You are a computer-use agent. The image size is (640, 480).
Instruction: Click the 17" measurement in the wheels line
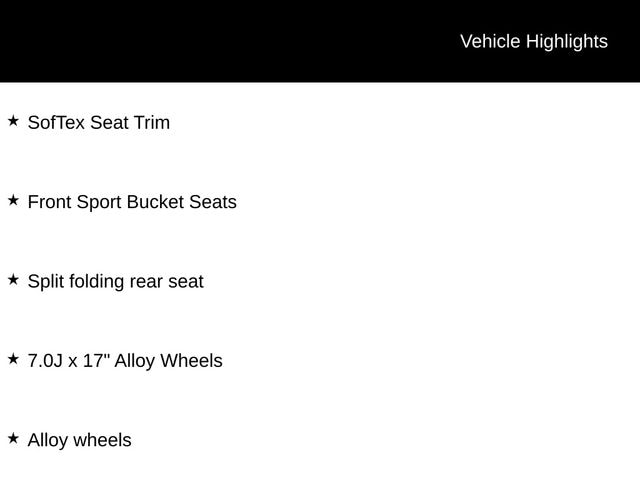96,361
